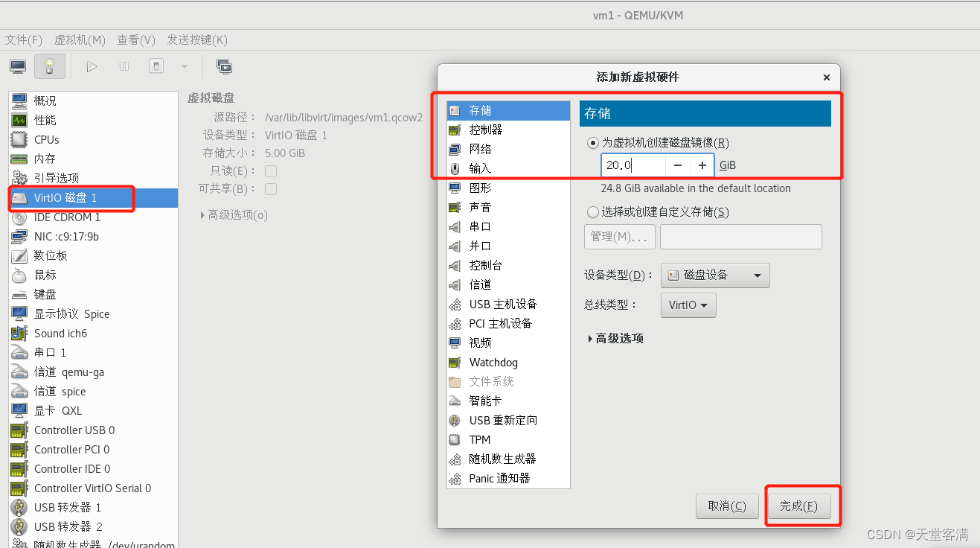Choose TPM in the add hardware dialog
The width and height of the screenshot is (980, 548).
point(508,439)
